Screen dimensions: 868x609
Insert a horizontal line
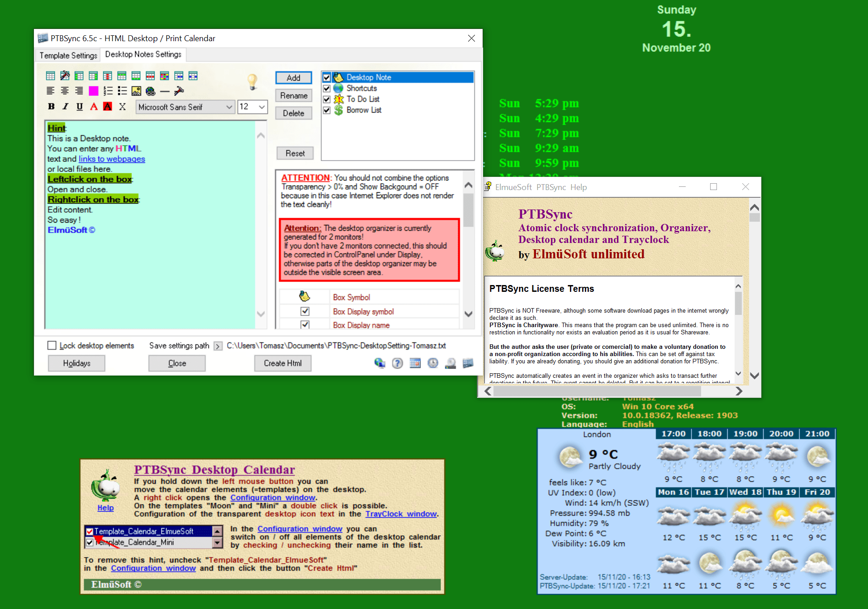coord(165,91)
